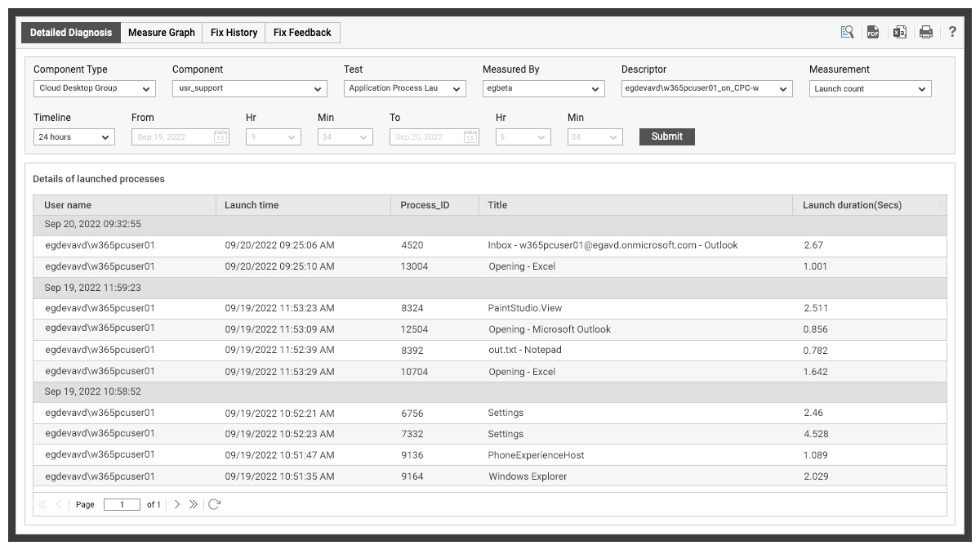Click launch duration 4.528 value

(x=816, y=434)
